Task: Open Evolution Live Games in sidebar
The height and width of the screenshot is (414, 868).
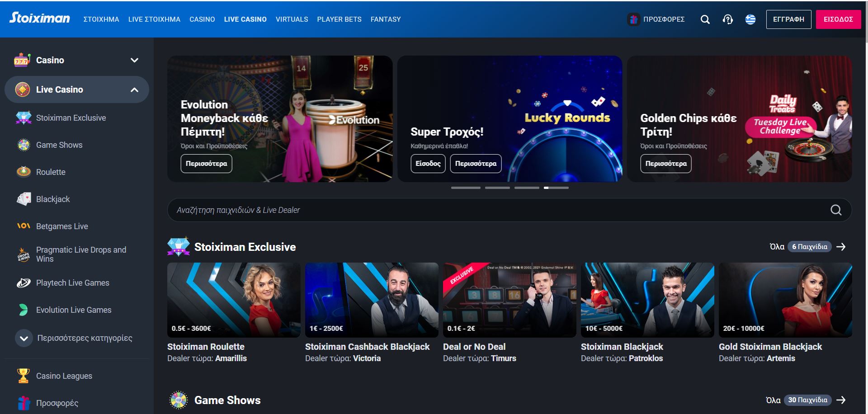Action: click(x=73, y=310)
